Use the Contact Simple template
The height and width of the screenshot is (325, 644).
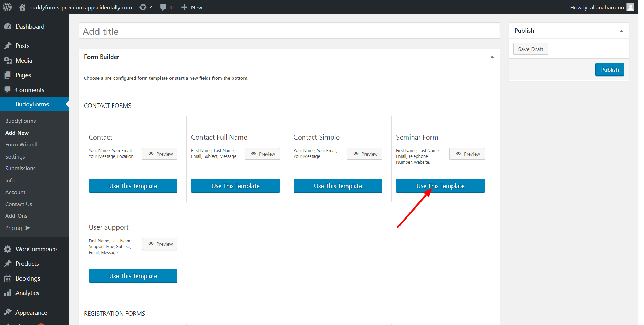pos(338,186)
